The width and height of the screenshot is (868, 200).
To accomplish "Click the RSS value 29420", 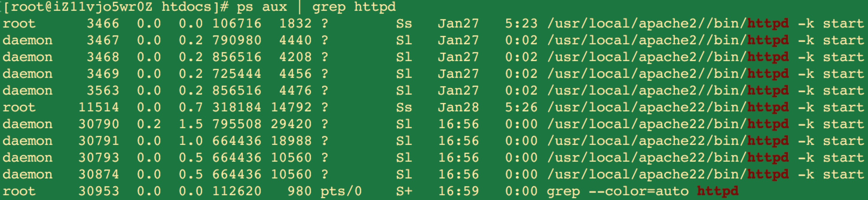I will click(291, 124).
